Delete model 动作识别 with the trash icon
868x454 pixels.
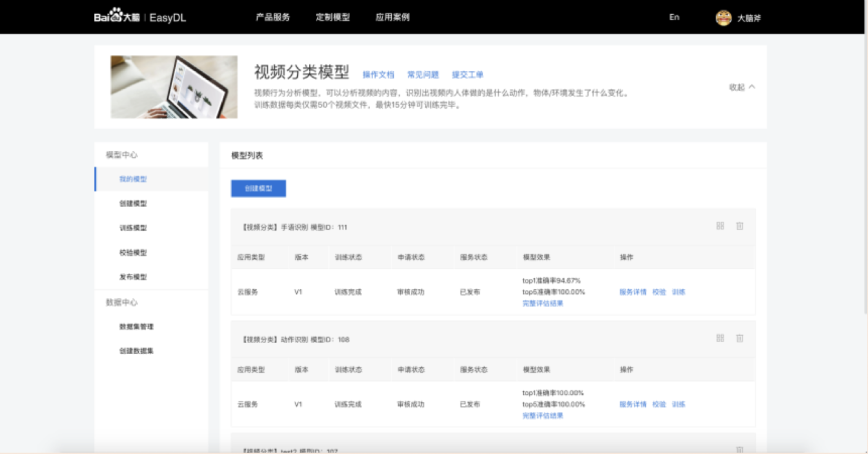pyautogui.click(x=740, y=338)
